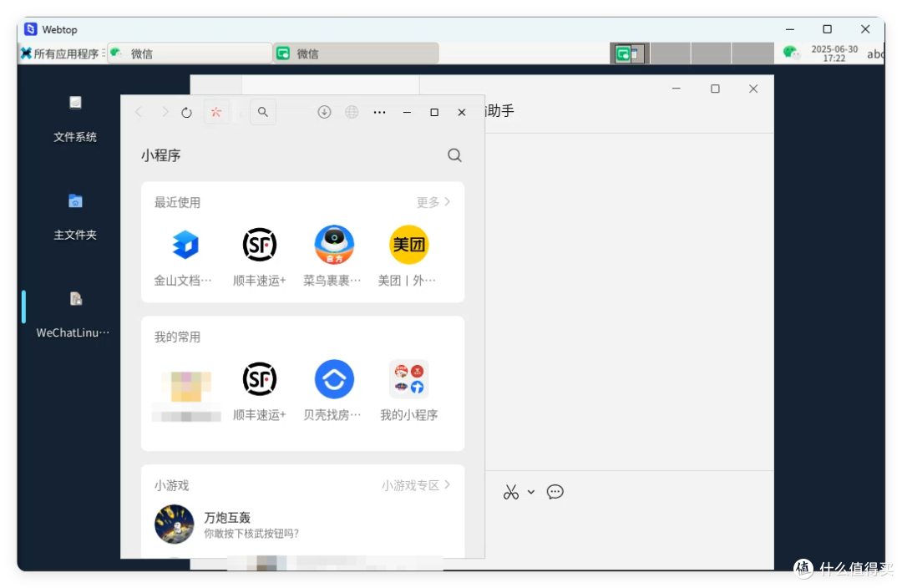Expand the screenshot options arrow
The width and height of the screenshot is (902, 588).
coord(531,492)
